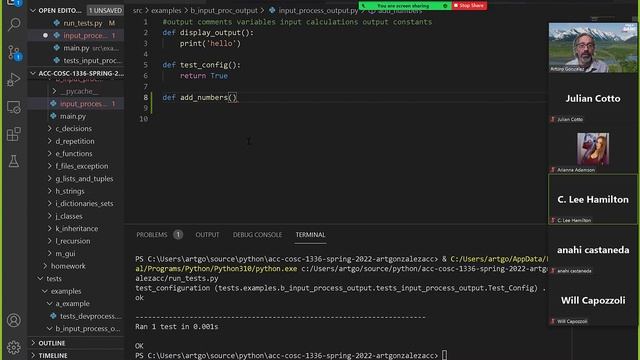Select C. Lee Hamilton participant tile

(593, 199)
